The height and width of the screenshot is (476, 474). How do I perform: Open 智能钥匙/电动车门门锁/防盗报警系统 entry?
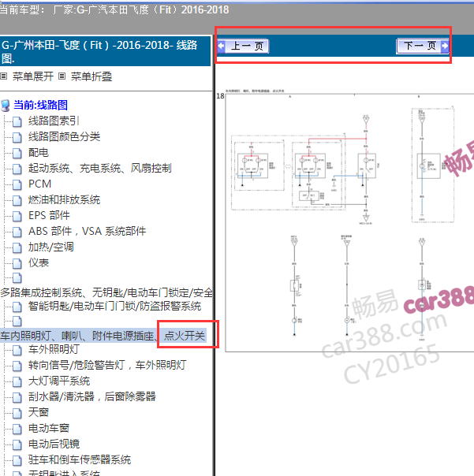[114, 306]
